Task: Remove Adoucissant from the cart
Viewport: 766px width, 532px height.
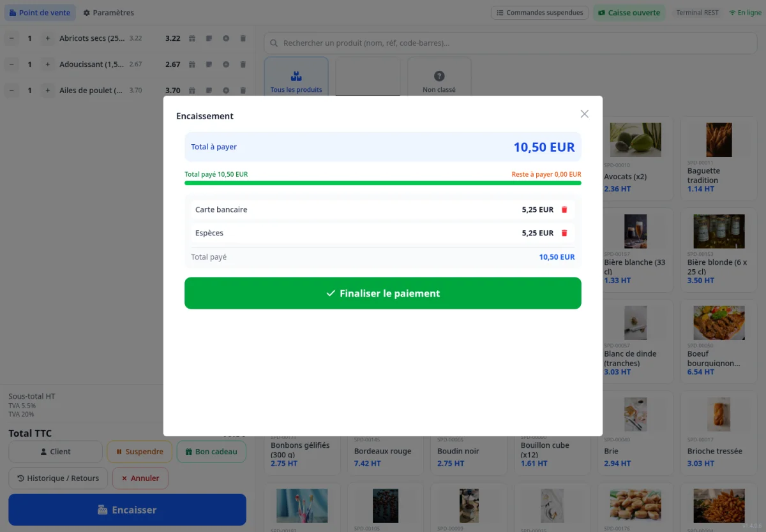Action: tap(243, 64)
